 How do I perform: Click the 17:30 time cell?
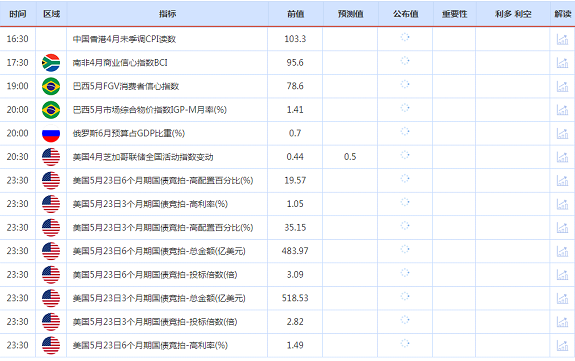click(18, 63)
